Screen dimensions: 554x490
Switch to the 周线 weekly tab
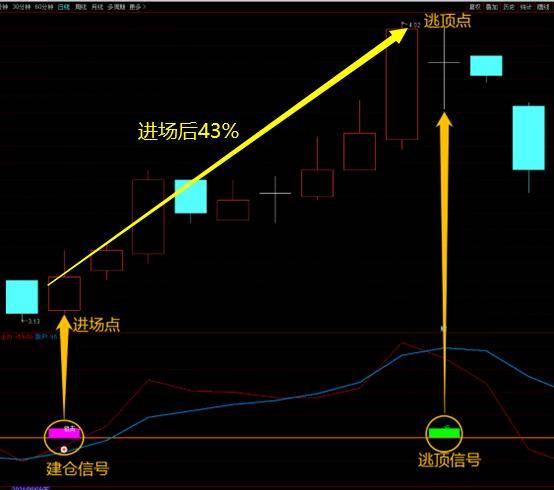81,7
